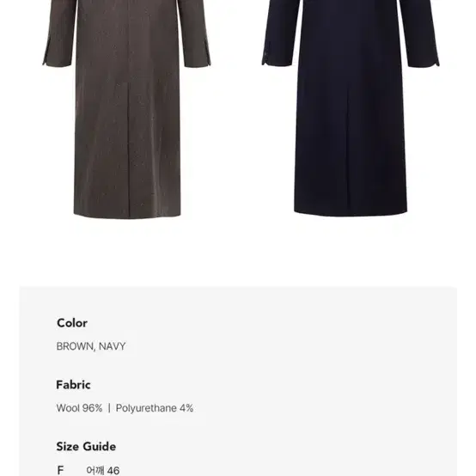This screenshot has width=476, height=476.
Task: Click the navy coat right sleeve
Action: tap(419, 34)
